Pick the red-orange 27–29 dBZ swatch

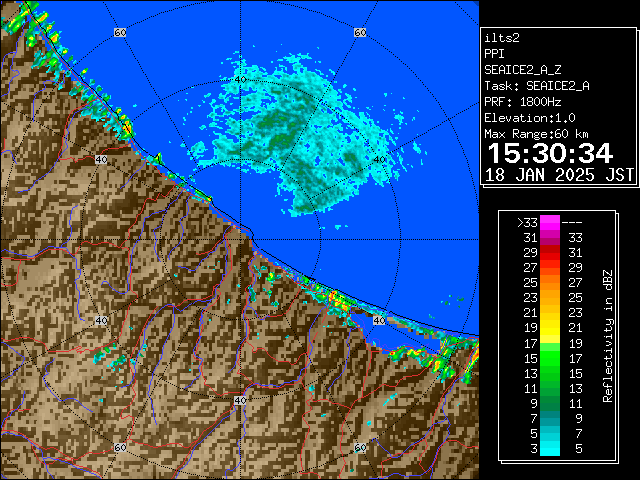[550, 268]
